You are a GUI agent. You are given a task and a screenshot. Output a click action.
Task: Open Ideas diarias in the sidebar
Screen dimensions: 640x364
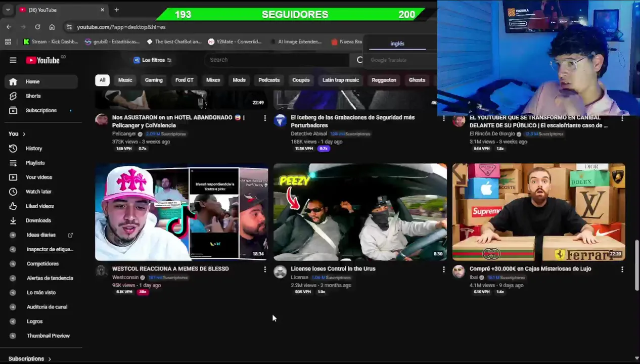pos(41,235)
